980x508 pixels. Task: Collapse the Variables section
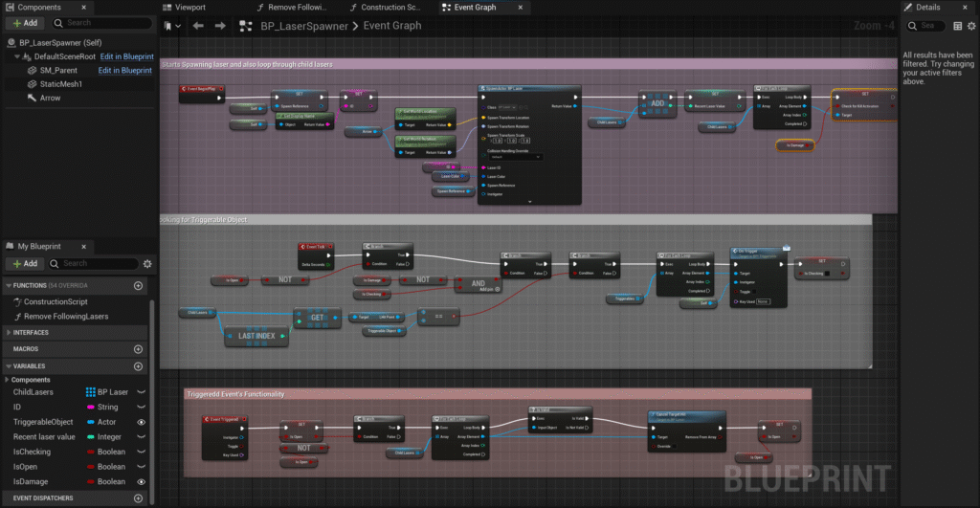[8, 366]
